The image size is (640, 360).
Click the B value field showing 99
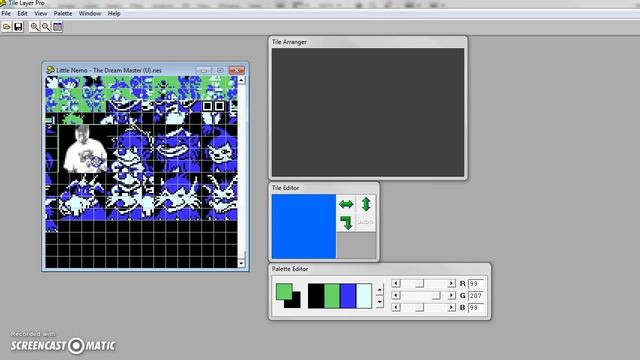point(476,307)
